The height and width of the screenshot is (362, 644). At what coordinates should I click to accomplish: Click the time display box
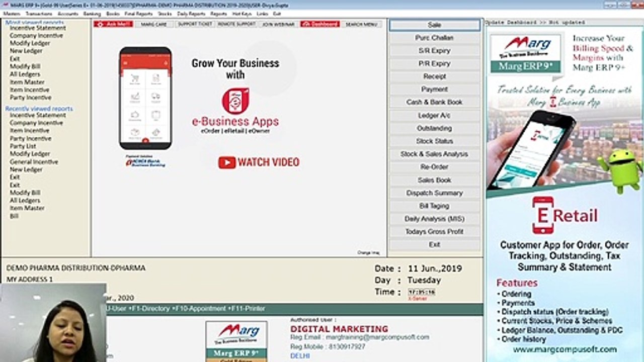pos(422,292)
